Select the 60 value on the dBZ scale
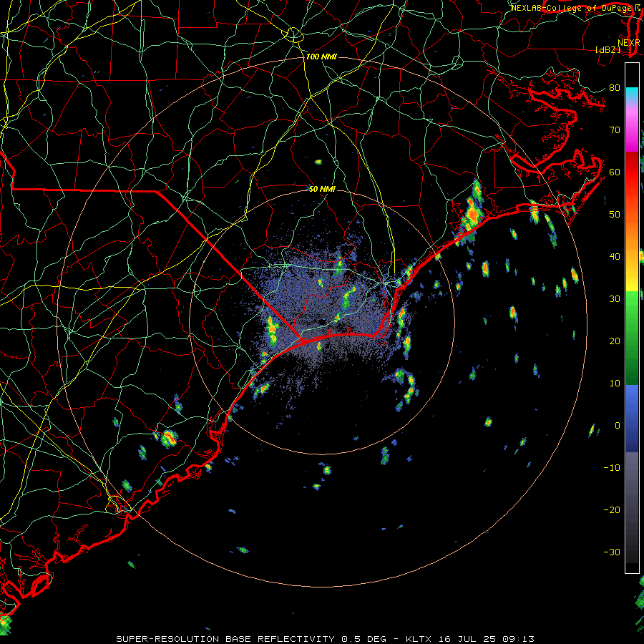 click(615, 172)
